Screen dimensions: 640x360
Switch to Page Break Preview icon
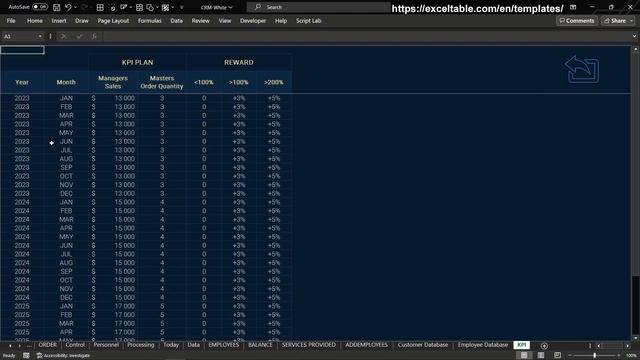[558, 356]
